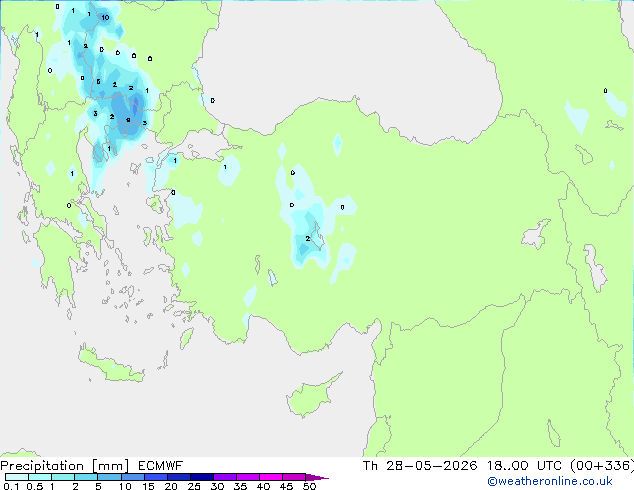Screen dimensions: 634x490
Task: Click the '18..00 UTC' time text
Action: pos(524,466)
